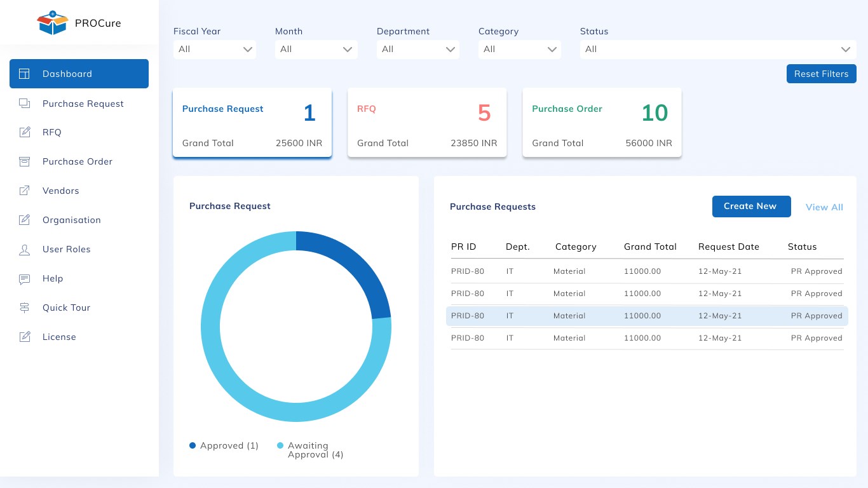
Task: Click the 56000 INR grand total value
Action: pyautogui.click(x=649, y=143)
